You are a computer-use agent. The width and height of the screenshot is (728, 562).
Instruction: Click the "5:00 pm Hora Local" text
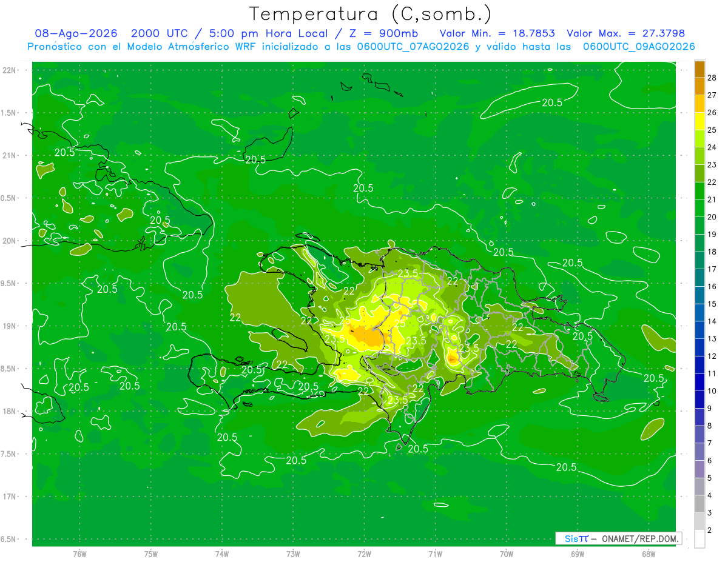coord(268,33)
